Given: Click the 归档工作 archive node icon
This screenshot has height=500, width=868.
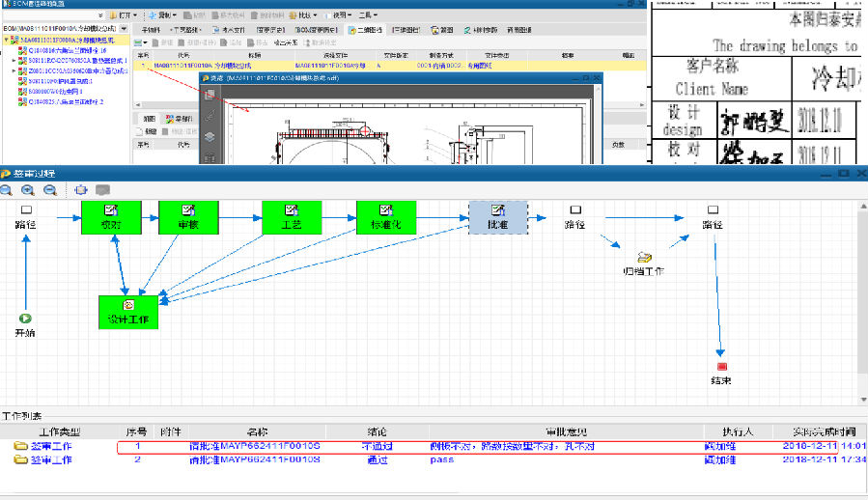Looking at the screenshot, I should [x=644, y=257].
